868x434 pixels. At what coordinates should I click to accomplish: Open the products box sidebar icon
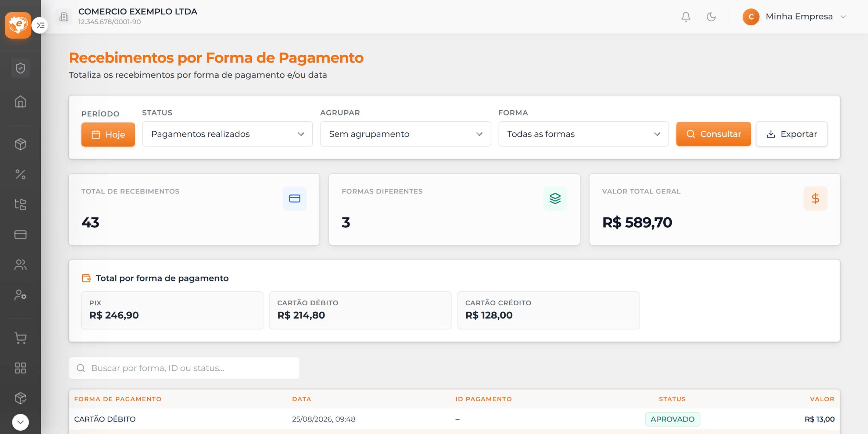tap(21, 144)
